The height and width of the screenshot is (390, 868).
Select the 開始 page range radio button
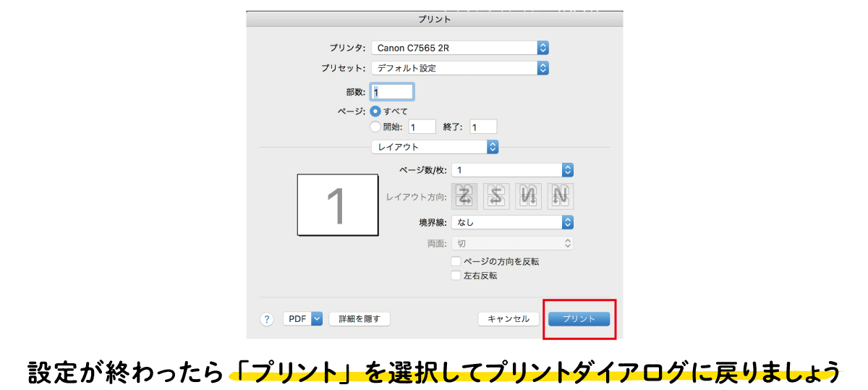coord(375,127)
